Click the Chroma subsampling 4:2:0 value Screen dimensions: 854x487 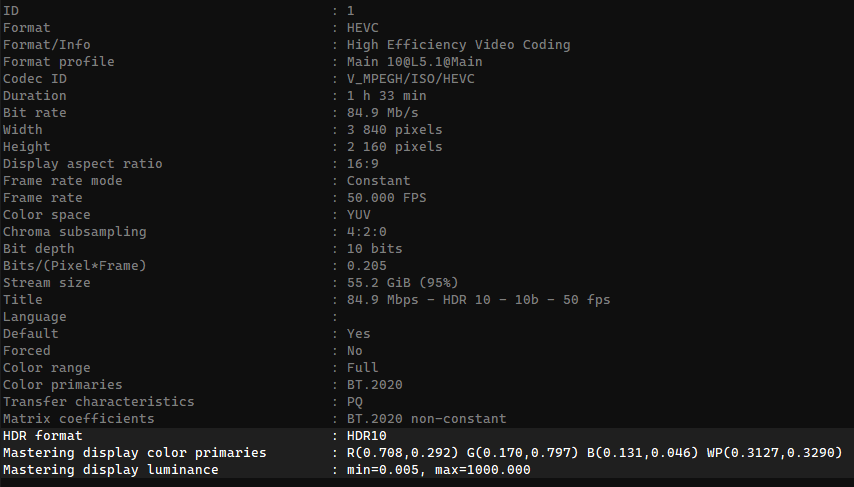click(x=366, y=232)
